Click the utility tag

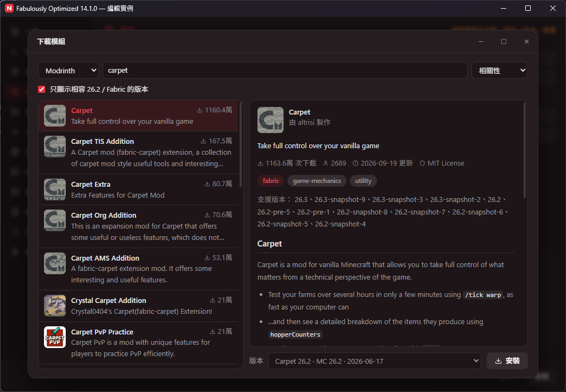point(363,181)
